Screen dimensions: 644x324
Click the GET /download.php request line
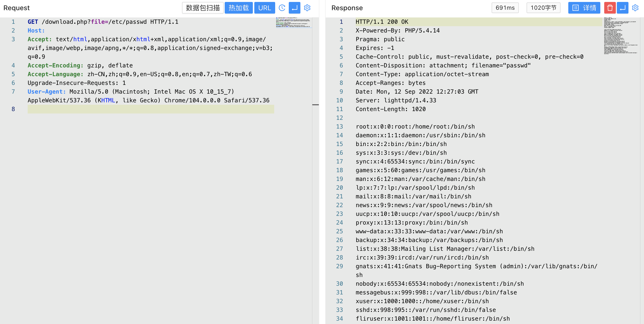tap(103, 22)
